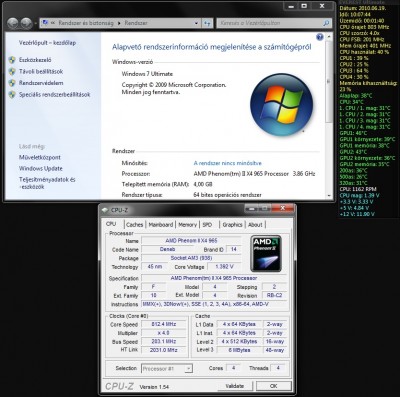Open the Windows Update link
400x397 pixels.
click(41, 168)
